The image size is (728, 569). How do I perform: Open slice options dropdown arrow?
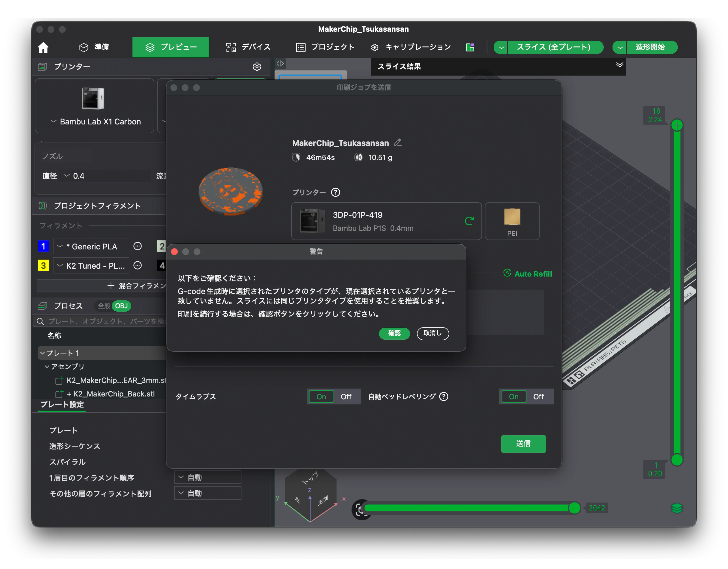[501, 47]
